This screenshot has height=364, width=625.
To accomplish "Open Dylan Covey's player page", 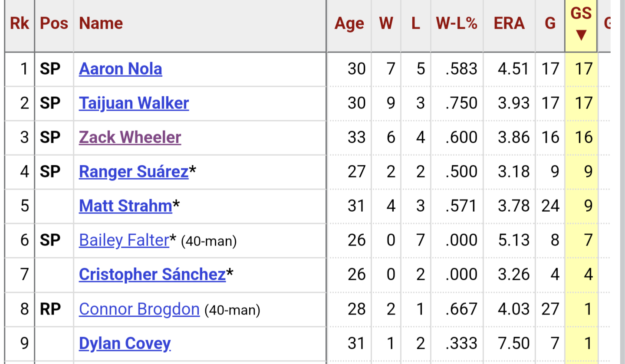I will [125, 343].
